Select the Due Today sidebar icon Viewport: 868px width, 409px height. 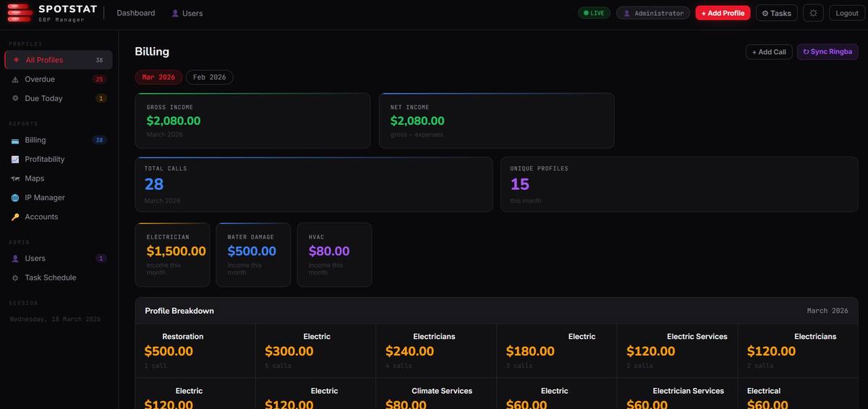(x=15, y=98)
